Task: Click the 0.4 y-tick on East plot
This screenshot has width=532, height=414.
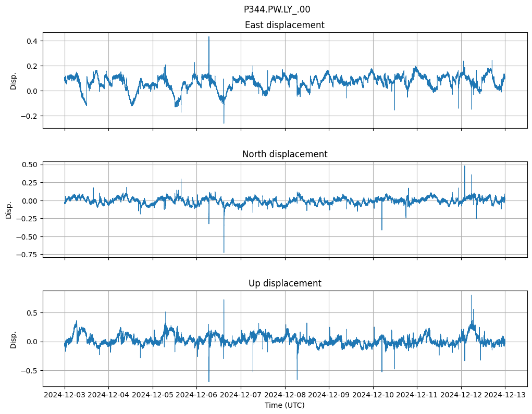Action: coord(33,41)
